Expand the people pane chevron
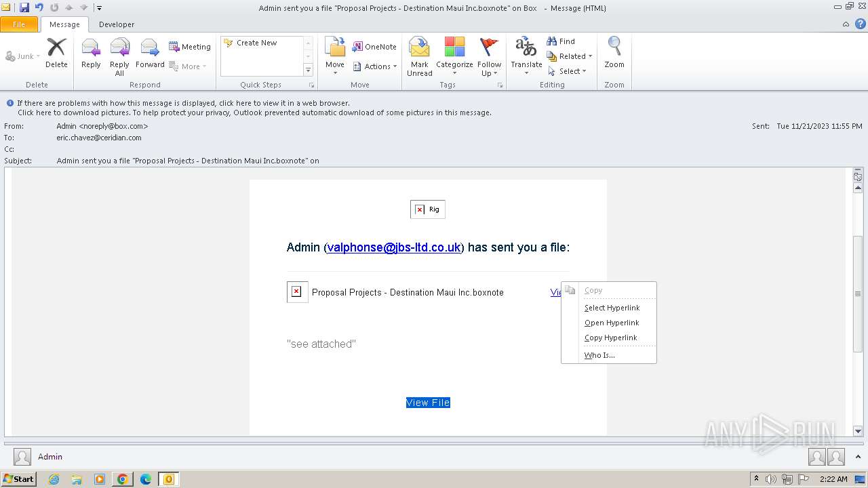868x488 pixels. point(859,457)
